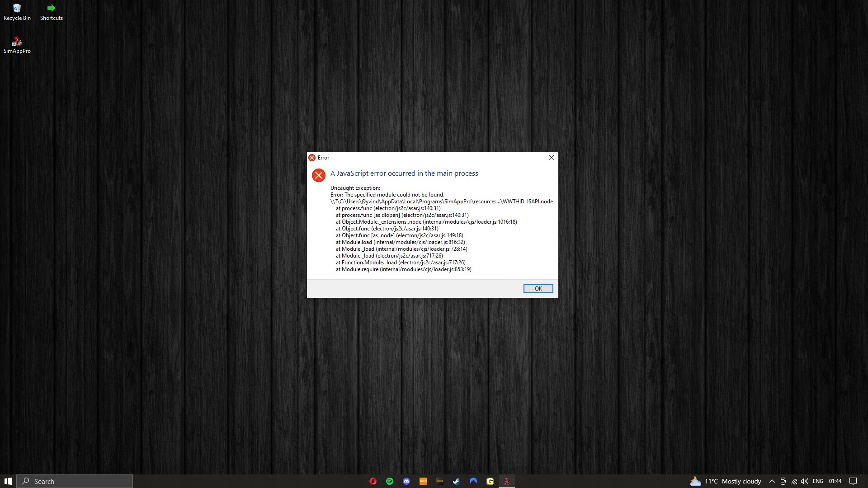Open the orange DCS taskbar icon

[423, 481]
